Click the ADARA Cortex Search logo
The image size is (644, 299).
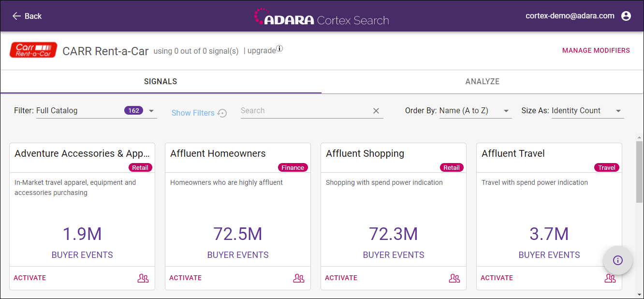click(322, 17)
